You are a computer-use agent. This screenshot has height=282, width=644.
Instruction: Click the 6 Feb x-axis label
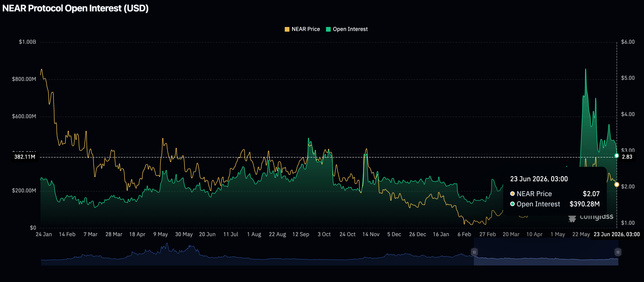[x=465, y=235]
